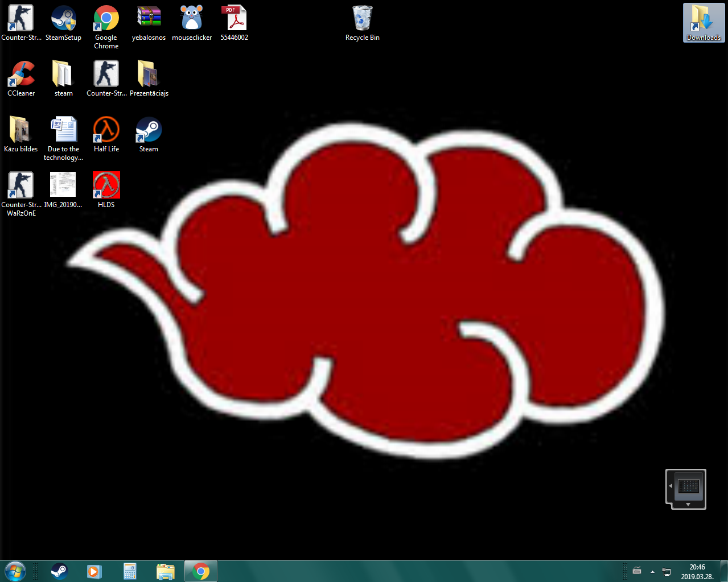This screenshot has height=582, width=728.
Task: Select the Prezentācijajs folder
Action: tap(149, 79)
